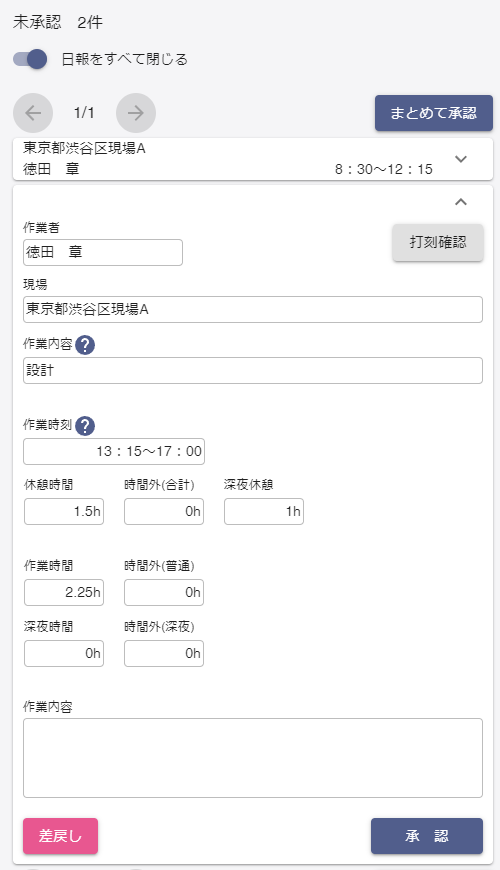Click the 深夜休憩 field showing 1h
The width and height of the screenshot is (500, 870).
264,512
